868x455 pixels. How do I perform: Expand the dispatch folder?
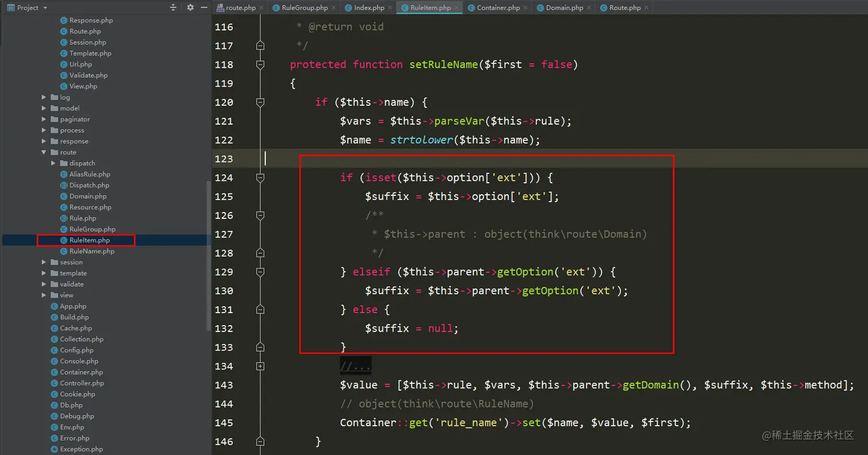tap(53, 163)
